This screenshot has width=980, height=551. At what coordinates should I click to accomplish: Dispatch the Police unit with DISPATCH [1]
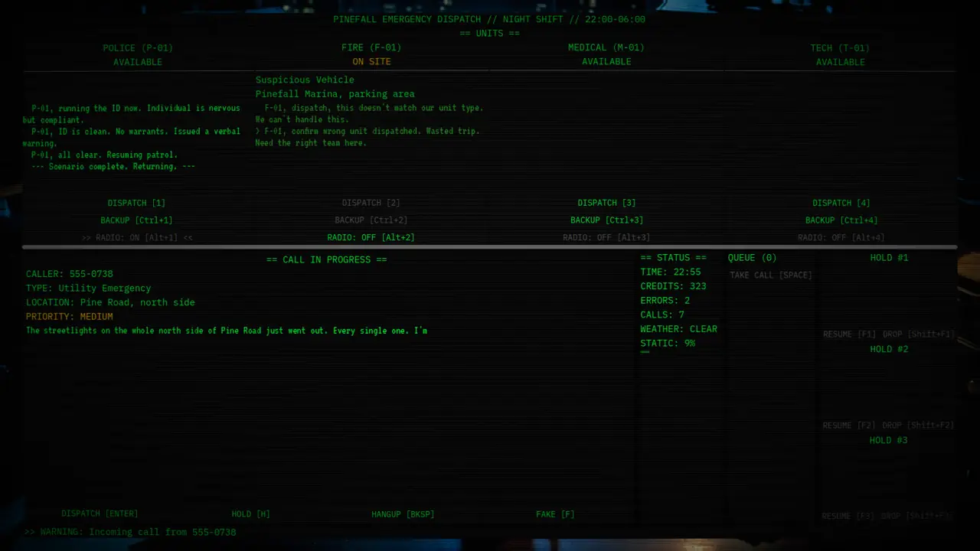point(136,204)
